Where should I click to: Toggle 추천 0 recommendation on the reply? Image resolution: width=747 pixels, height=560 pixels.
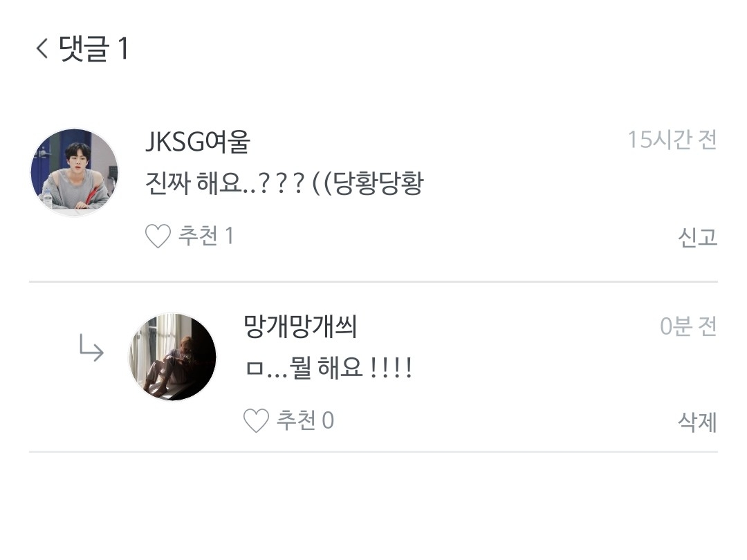point(288,420)
